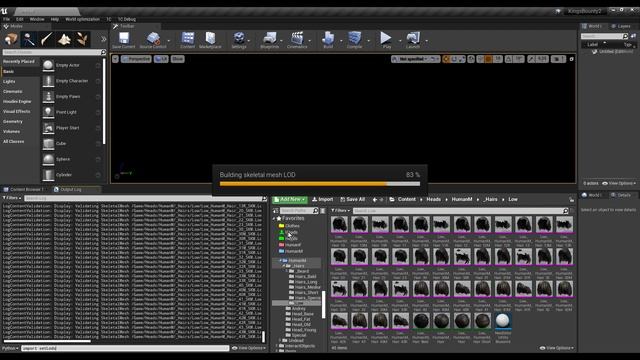This screenshot has height=360, width=640.
Task: Open the Filters dropdown in the asset view
Action: pos(340,211)
